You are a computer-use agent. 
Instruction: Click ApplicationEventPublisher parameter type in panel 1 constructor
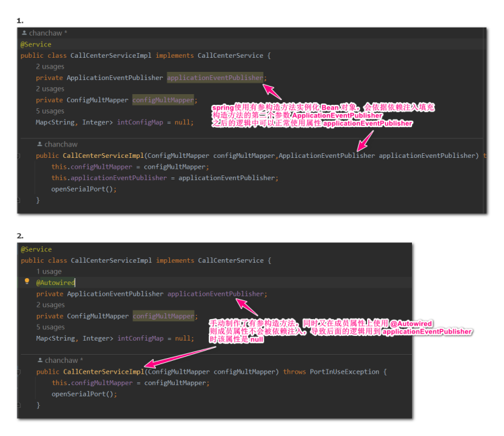coord(327,156)
